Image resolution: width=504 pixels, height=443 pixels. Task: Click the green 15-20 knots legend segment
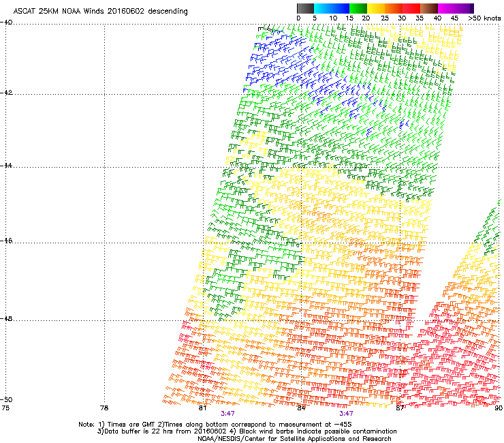pyautogui.click(x=358, y=8)
